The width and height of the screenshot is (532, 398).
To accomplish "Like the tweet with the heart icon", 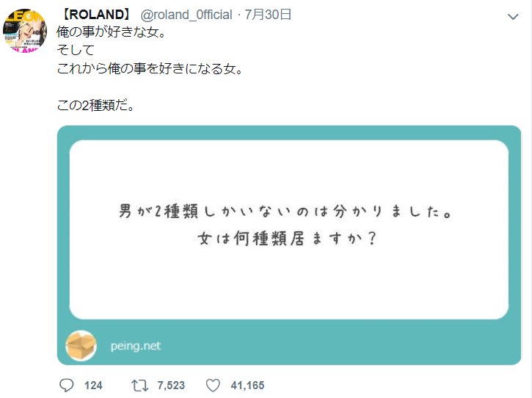I will pyautogui.click(x=213, y=386).
